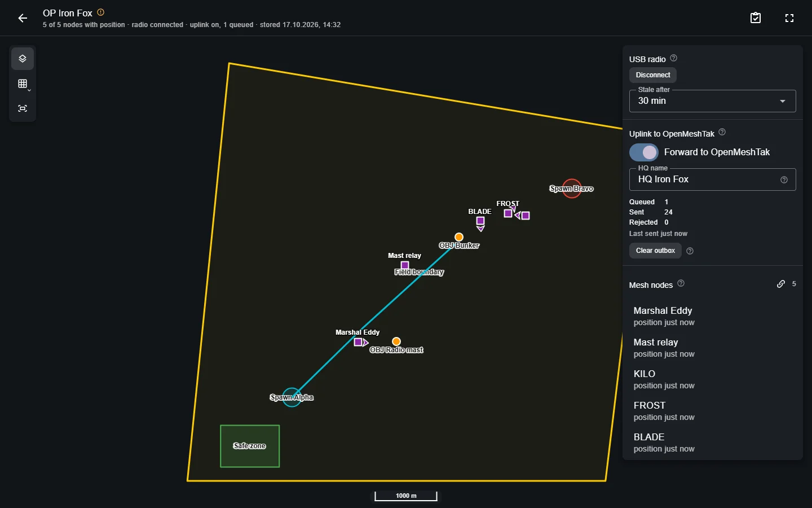Click the Queued count value

click(x=667, y=202)
